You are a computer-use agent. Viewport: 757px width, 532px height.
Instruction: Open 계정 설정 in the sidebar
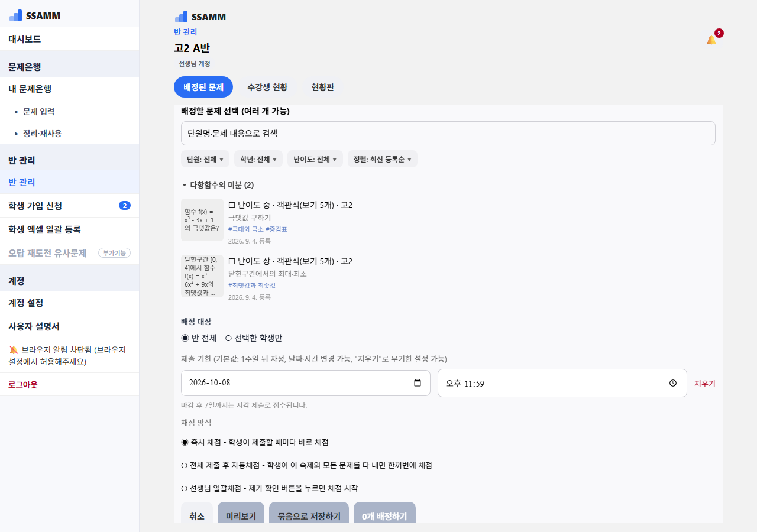pyautogui.click(x=69, y=303)
